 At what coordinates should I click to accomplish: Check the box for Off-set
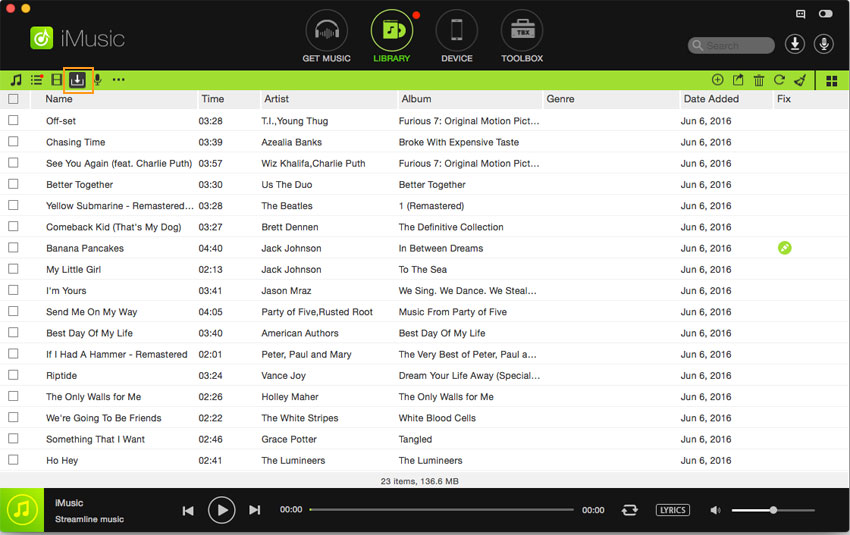[13, 120]
